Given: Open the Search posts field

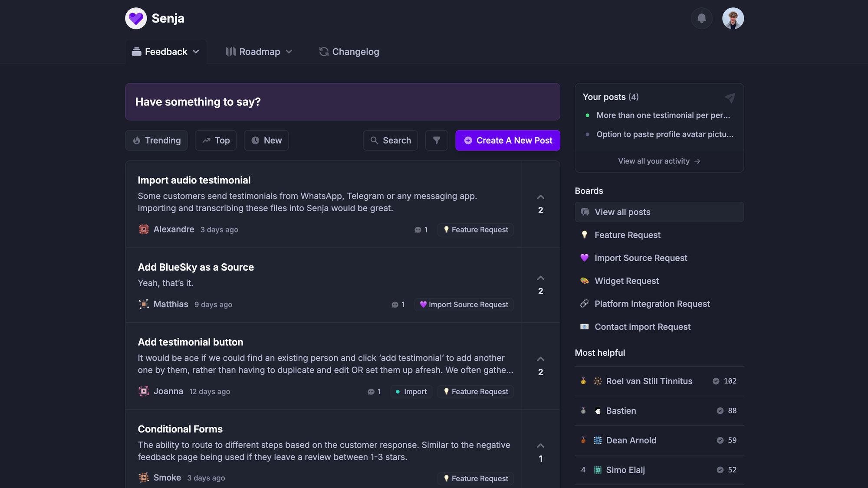Looking at the screenshot, I should pos(390,140).
